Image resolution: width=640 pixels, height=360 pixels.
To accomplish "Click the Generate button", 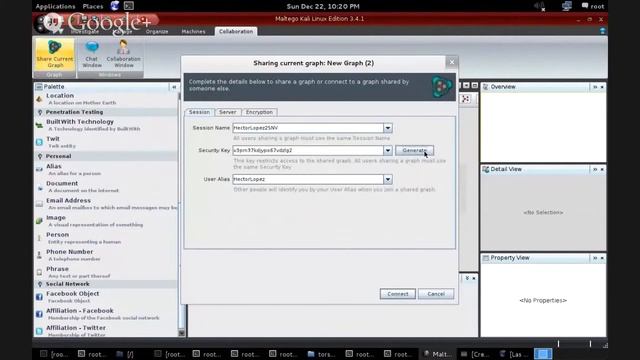I will pos(414,151).
